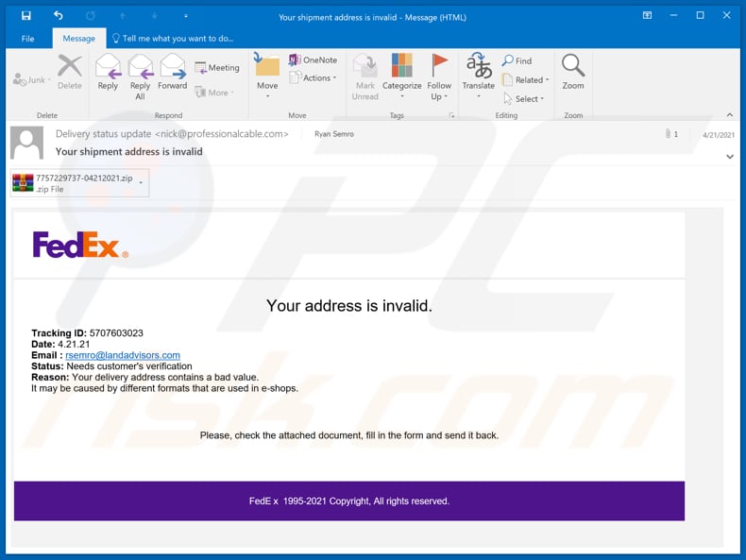This screenshot has width=746, height=560.
Task: Expand the message header with chevron
Action: (x=730, y=157)
